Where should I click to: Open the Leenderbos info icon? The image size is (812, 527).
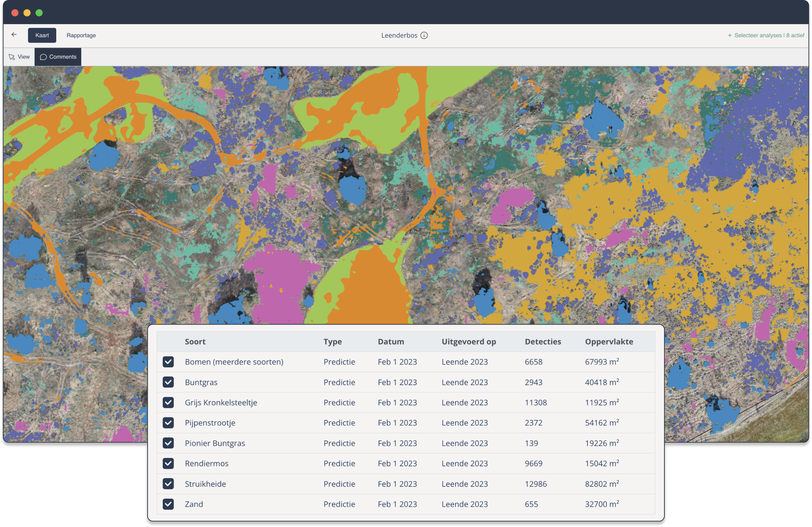tap(424, 35)
